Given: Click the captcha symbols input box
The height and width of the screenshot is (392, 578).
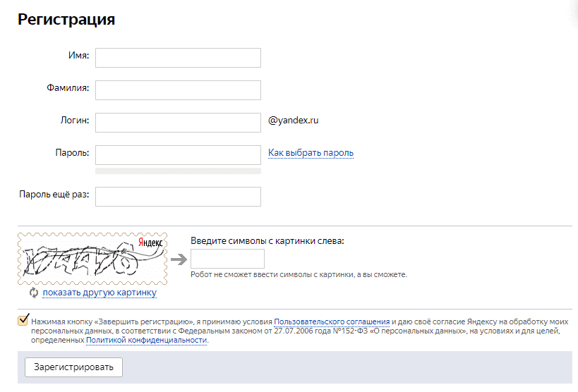Looking at the screenshot, I should (x=227, y=259).
